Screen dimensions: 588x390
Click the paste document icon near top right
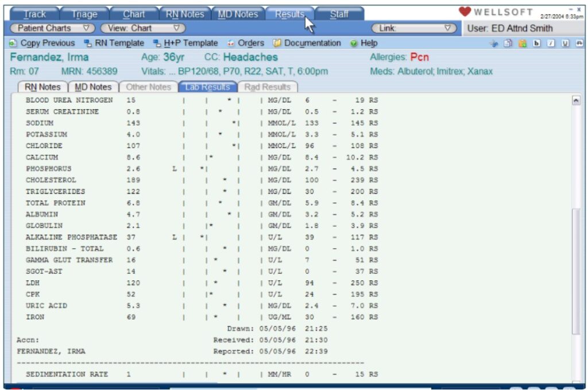[507, 43]
